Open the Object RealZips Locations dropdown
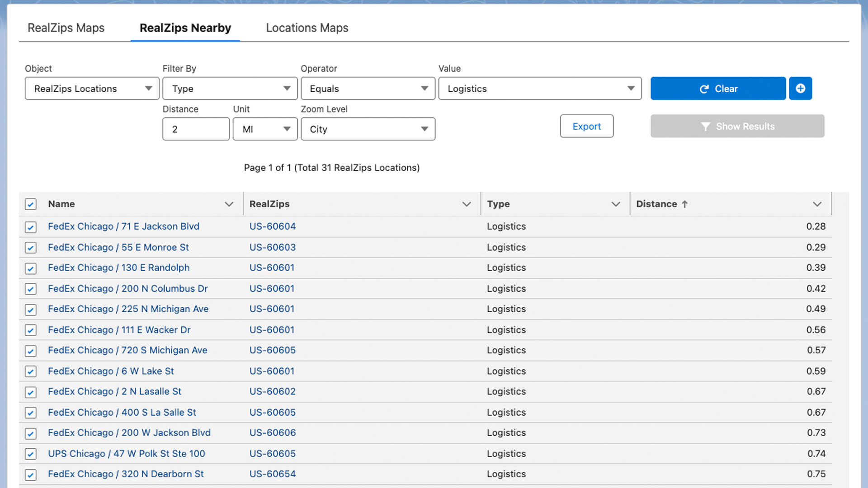The image size is (868, 488). pyautogui.click(x=92, y=89)
